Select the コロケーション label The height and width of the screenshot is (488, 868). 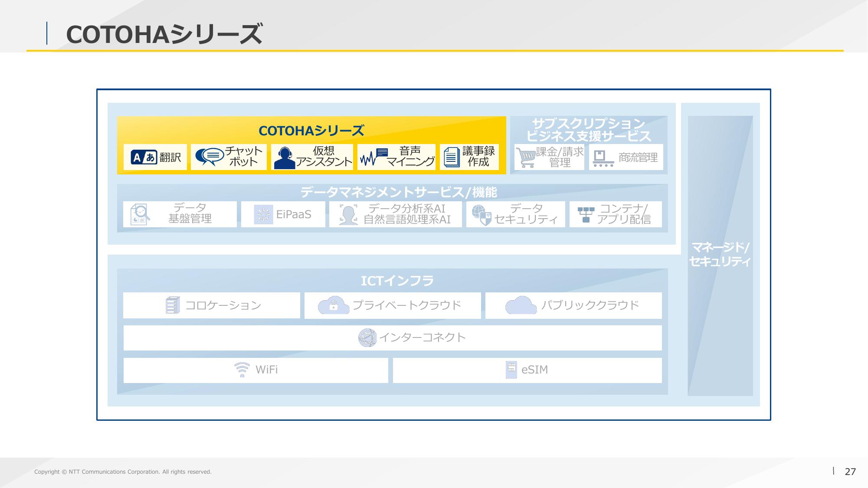pos(223,305)
